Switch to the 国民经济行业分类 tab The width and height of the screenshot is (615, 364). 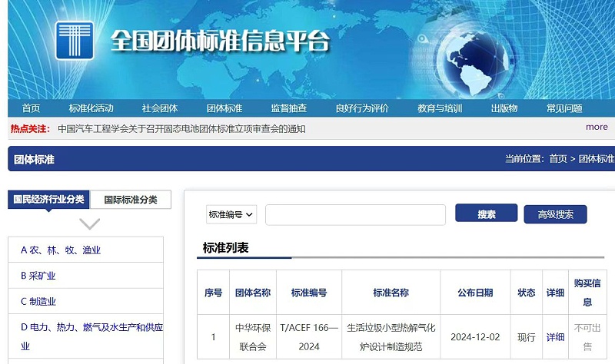48,200
